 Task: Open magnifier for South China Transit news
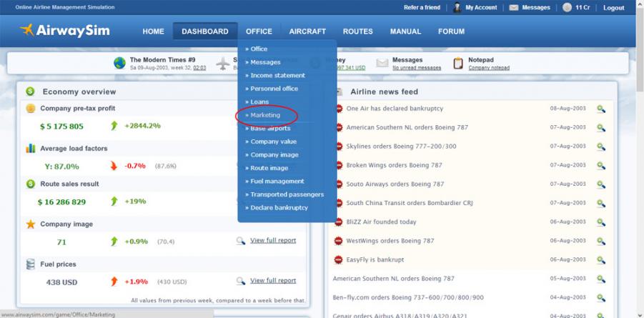(601, 204)
